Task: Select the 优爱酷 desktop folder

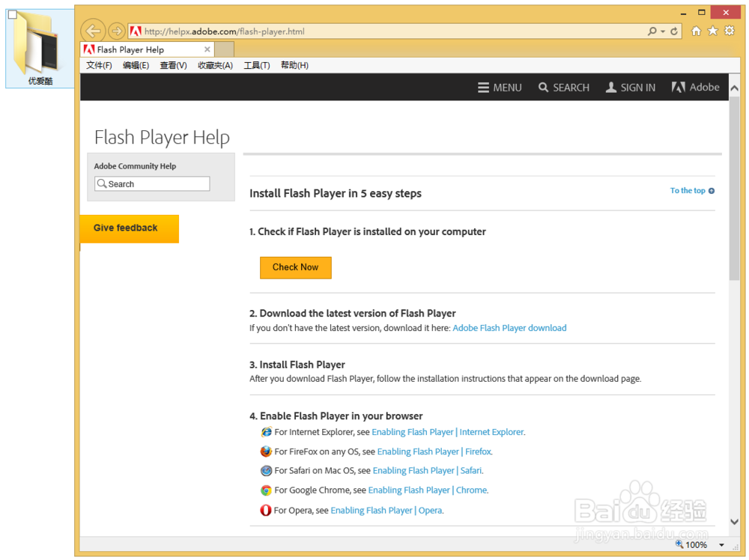Action: 40,49
